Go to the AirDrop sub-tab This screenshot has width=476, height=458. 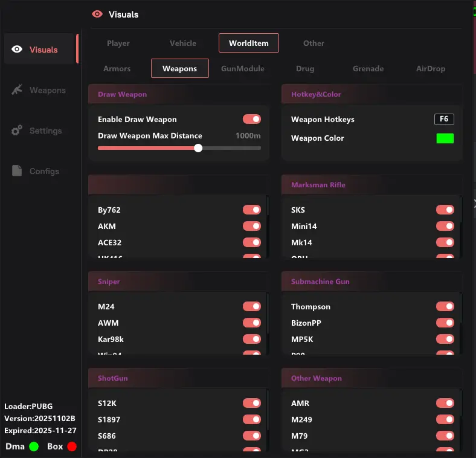click(431, 69)
